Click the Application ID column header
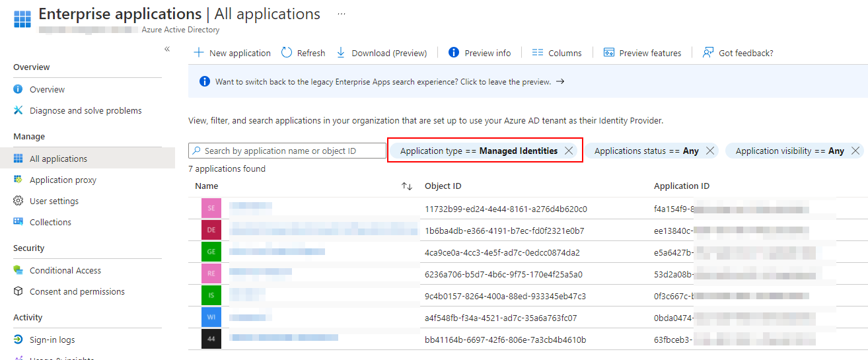The width and height of the screenshot is (868, 360). 682,186
